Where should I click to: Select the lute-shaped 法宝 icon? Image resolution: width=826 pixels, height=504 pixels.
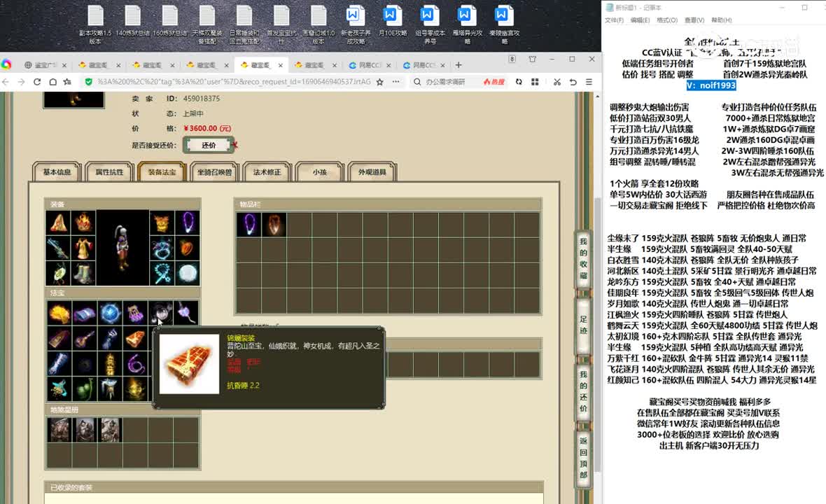coord(84,339)
